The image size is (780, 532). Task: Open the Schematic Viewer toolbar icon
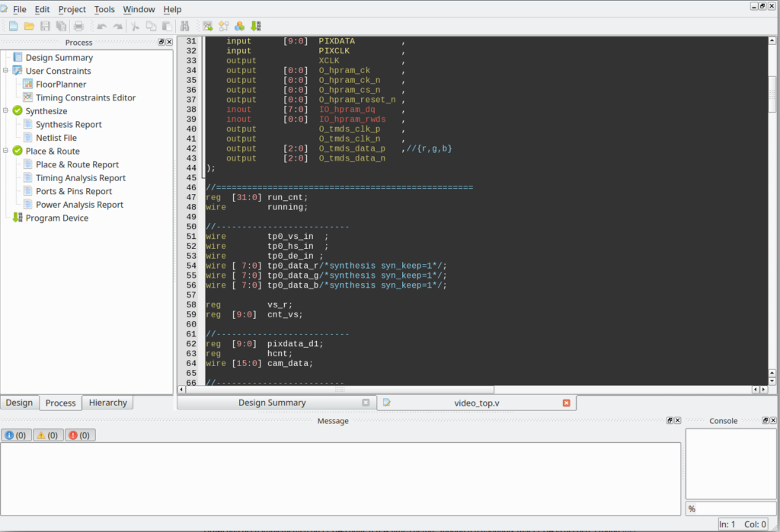(x=224, y=27)
